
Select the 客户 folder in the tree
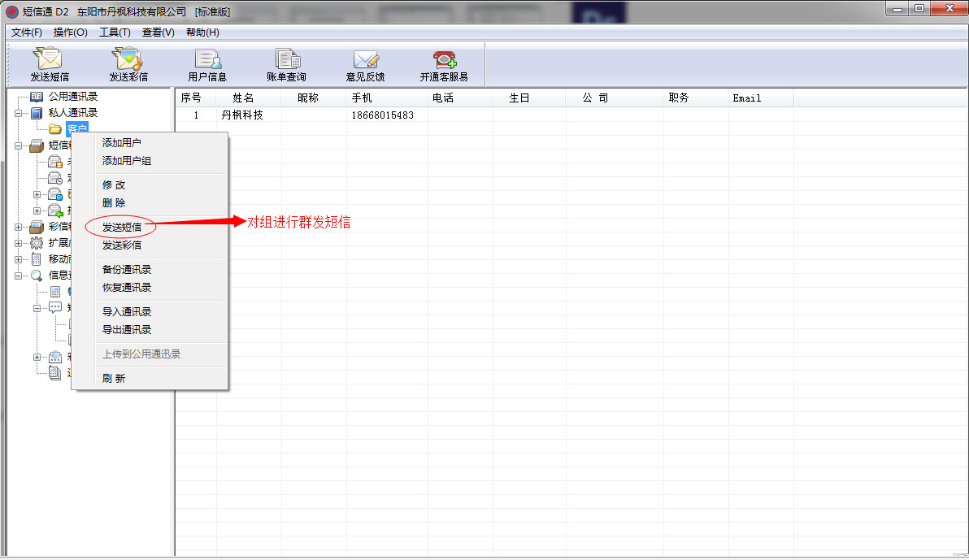pyautogui.click(x=77, y=128)
